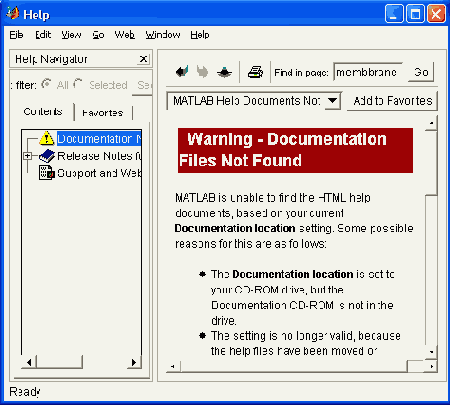
Task: Click the Go button for find
Action: 421,72
